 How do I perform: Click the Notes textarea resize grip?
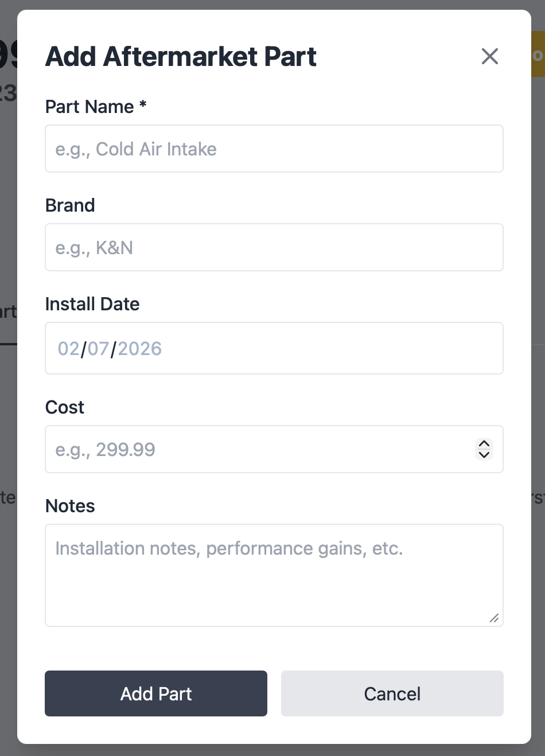coord(495,618)
